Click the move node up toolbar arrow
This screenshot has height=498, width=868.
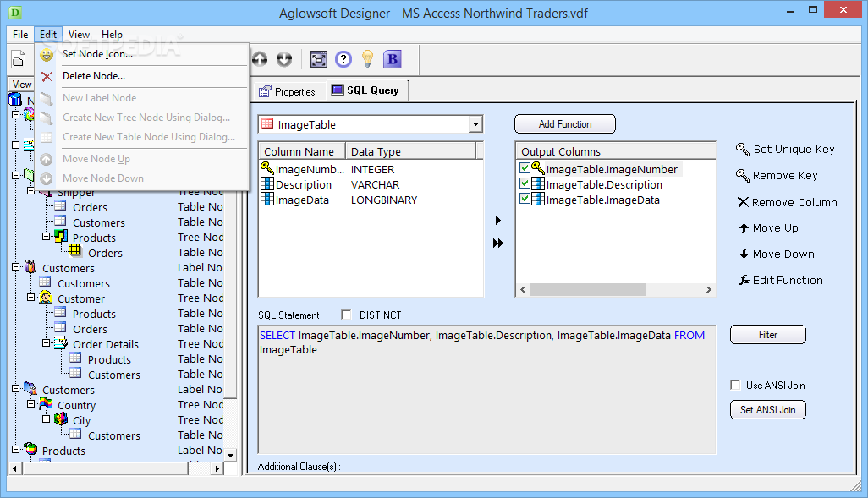tap(260, 58)
